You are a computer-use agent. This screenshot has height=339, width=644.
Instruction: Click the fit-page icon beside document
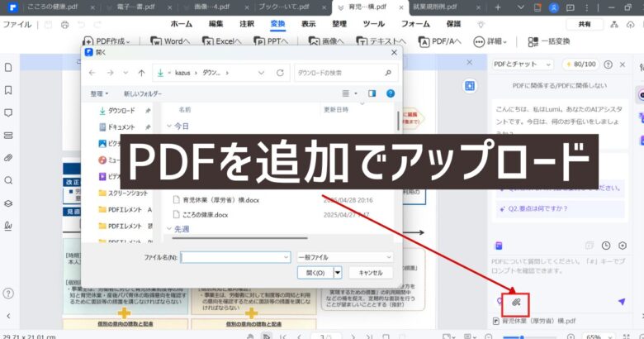[x=470, y=85]
